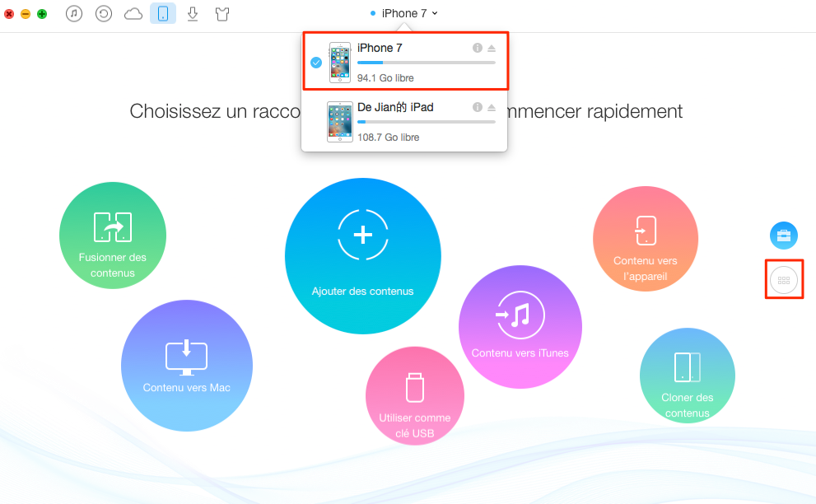
Task: Expand the iPhone 7 device dropdown
Action: (x=403, y=13)
